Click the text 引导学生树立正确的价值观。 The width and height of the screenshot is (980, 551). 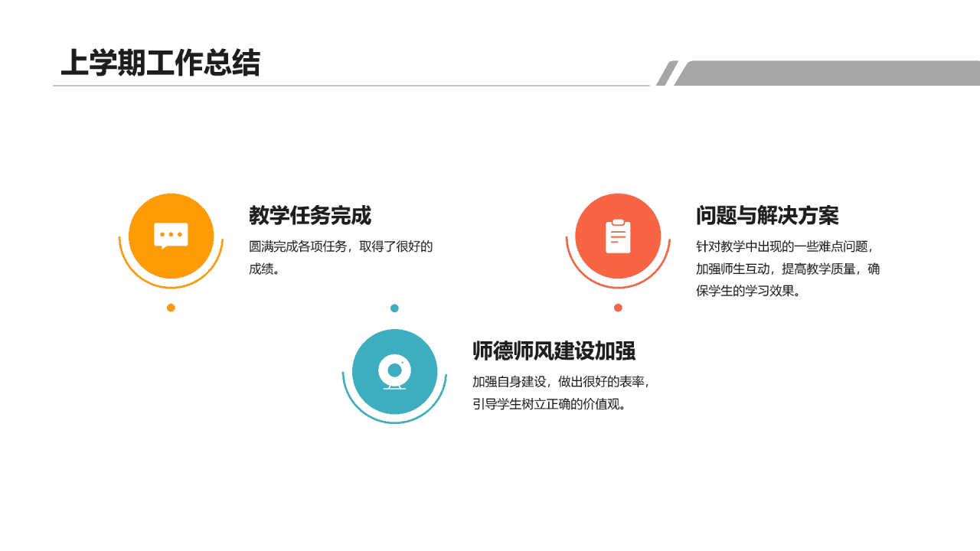(x=549, y=404)
